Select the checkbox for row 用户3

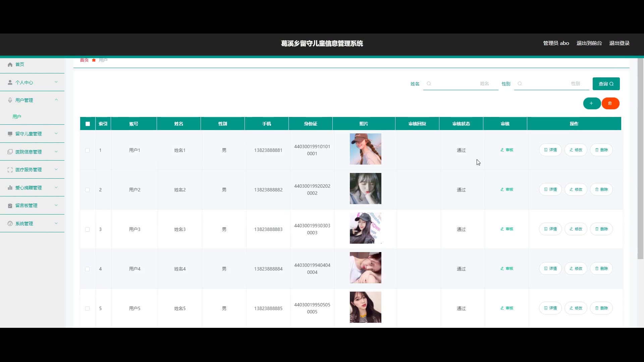(88, 229)
